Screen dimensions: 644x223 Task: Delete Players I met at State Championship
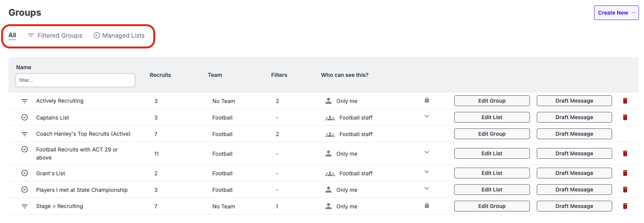[x=625, y=190]
